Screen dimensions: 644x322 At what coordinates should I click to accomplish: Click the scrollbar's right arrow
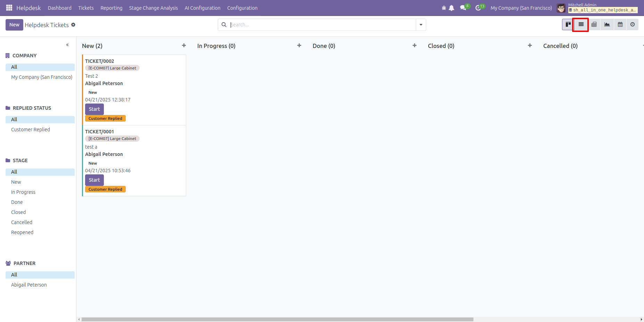click(641, 319)
